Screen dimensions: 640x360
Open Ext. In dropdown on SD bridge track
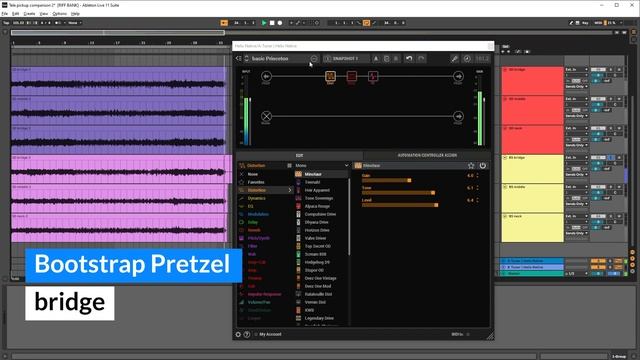pyautogui.click(x=576, y=70)
